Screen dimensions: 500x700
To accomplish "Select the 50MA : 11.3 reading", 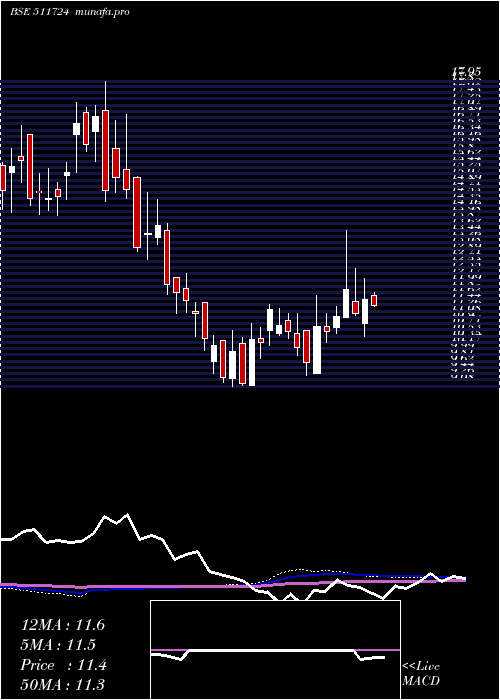I will click(63, 685).
